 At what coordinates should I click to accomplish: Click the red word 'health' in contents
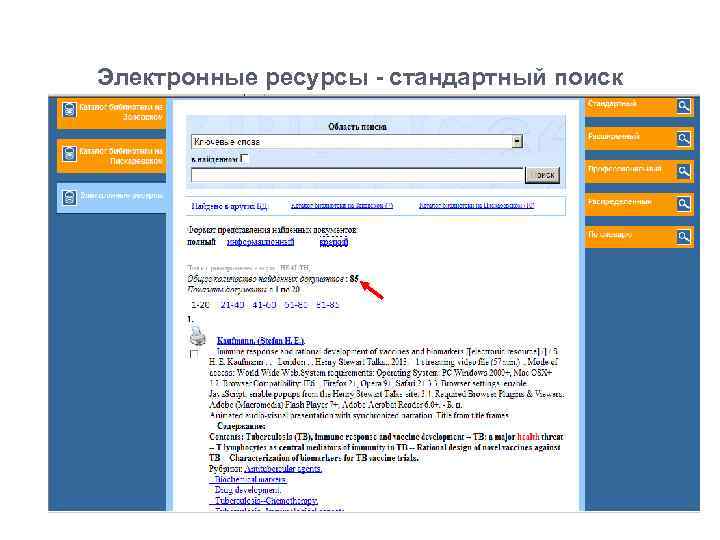pyautogui.click(x=528, y=437)
